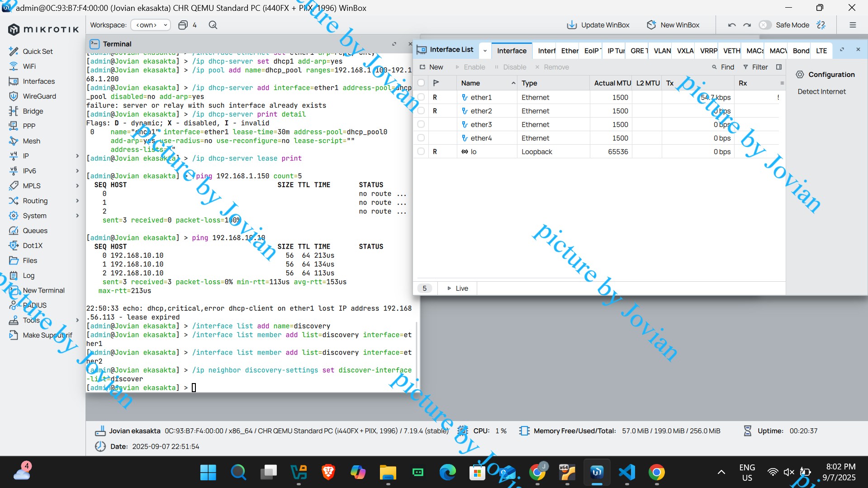Check the lo row checkbox
The image size is (868, 488).
pos(421,152)
